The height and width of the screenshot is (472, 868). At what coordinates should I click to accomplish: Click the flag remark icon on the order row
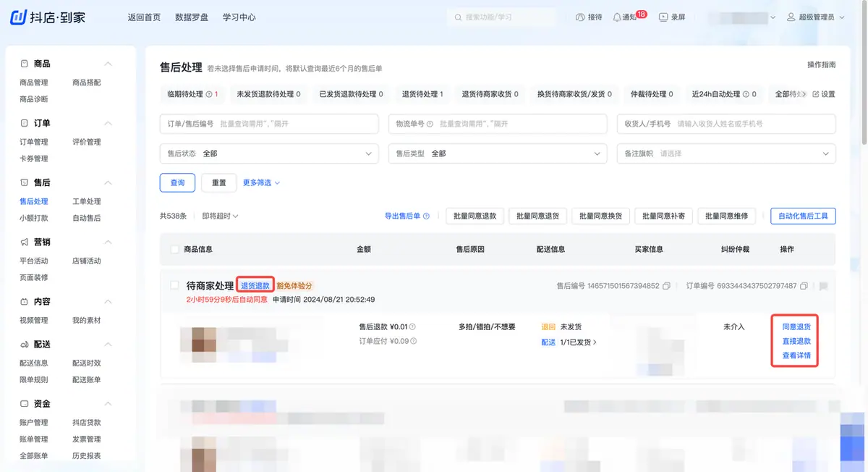[823, 286]
